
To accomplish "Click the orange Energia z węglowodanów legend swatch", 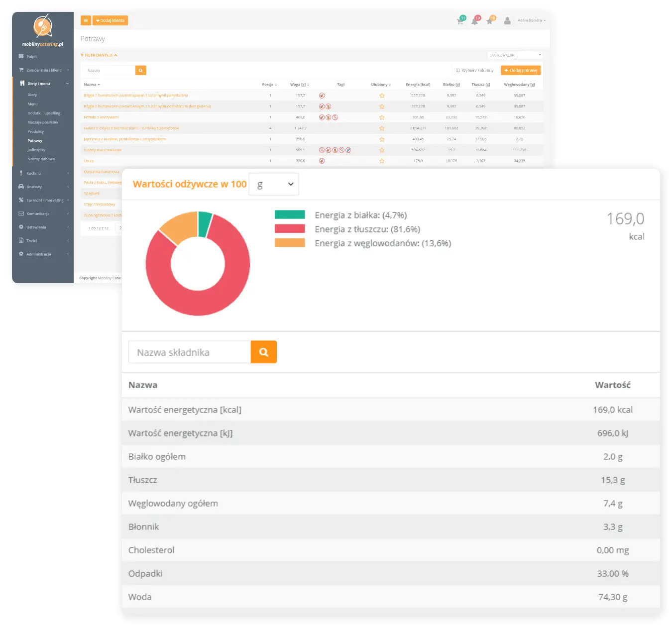I will 290,242.
